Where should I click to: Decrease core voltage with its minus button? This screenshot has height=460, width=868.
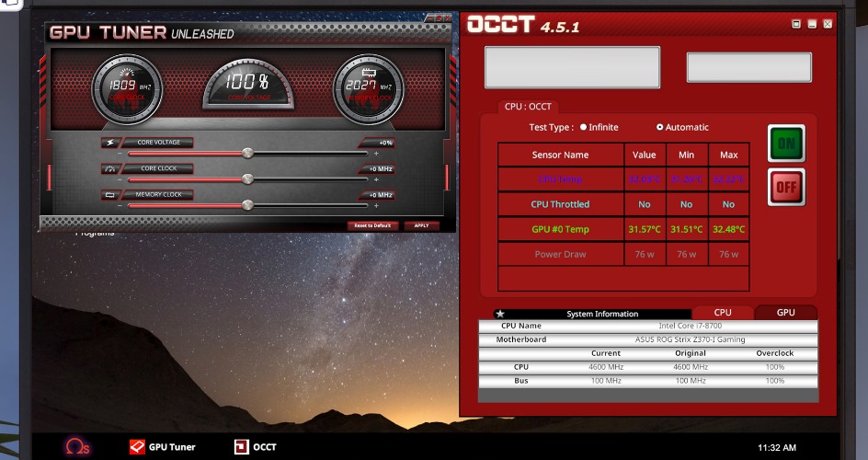(120, 154)
